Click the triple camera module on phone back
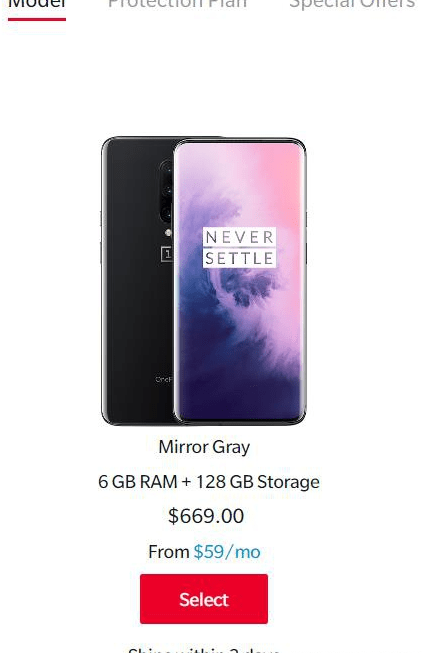The image size is (422, 653). coord(166,192)
